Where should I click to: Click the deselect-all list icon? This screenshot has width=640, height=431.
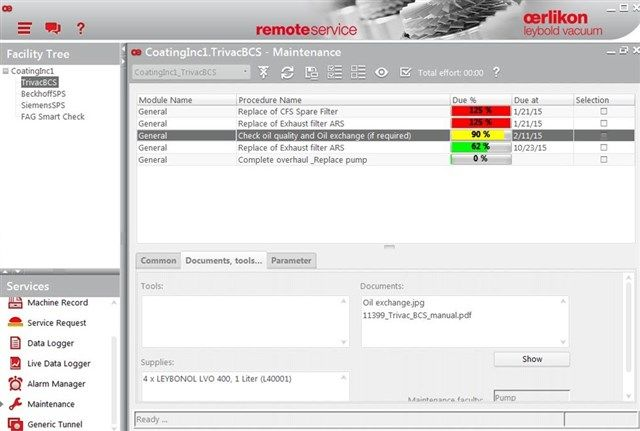(x=358, y=72)
